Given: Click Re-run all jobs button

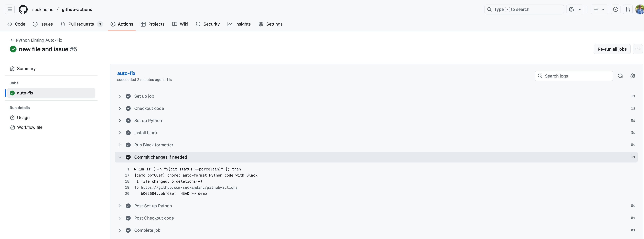Looking at the screenshot, I should [x=612, y=49].
